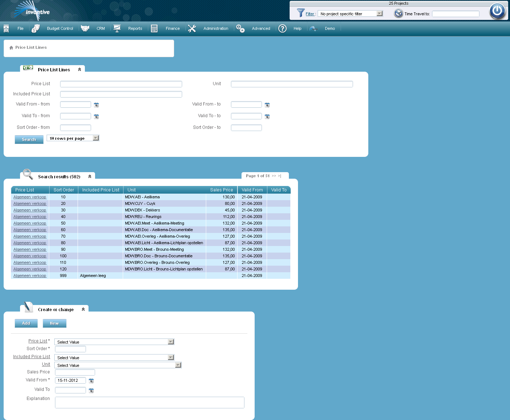
Task: Sort results by Sales Price column header
Action: [x=221, y=190]
